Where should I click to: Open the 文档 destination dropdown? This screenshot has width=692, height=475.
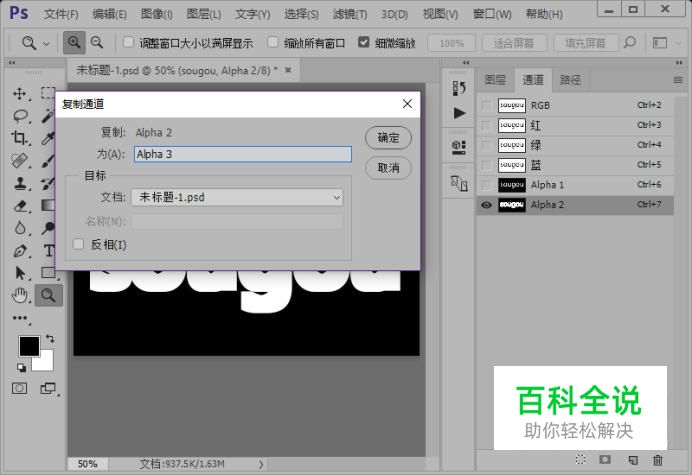(x=237, y=197)
